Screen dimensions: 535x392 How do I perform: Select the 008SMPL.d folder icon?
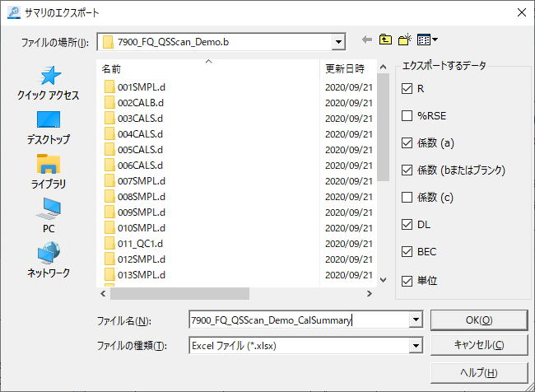[109, 197]
